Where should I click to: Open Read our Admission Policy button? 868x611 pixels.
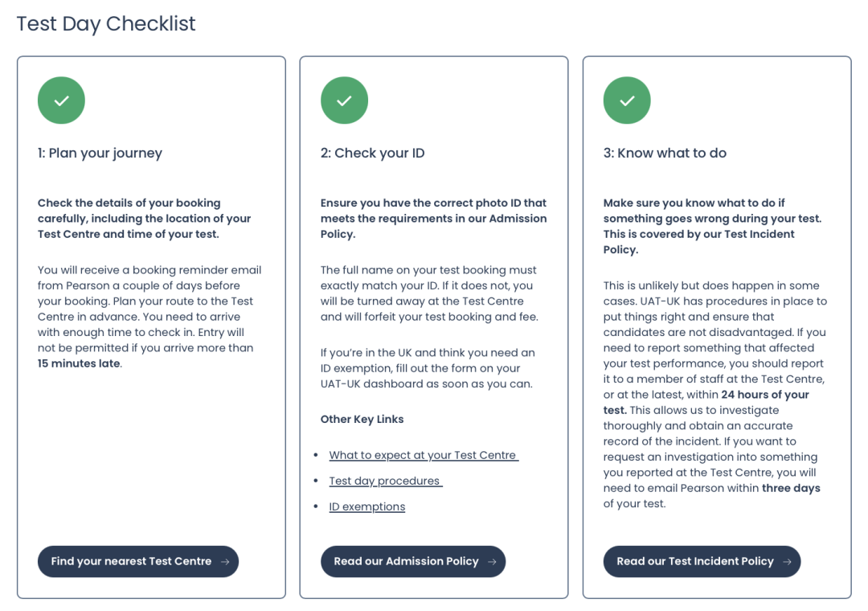[413, 562]
